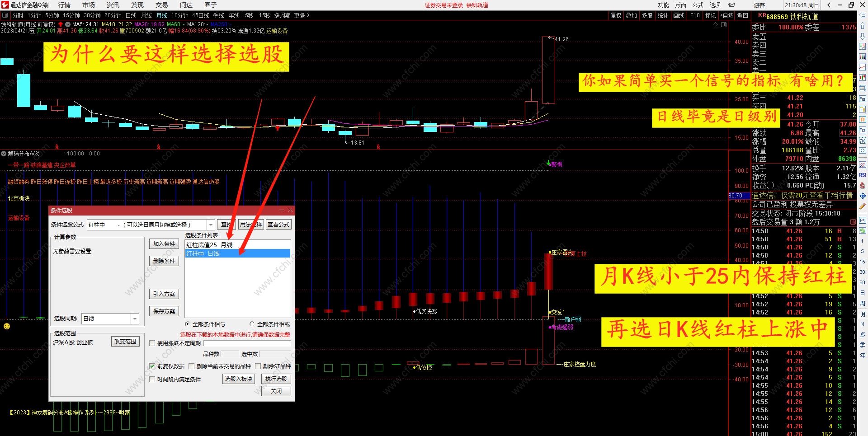
Task: Click the 执行选股 button
Action: pyautogui.click(x=276, y=379)
